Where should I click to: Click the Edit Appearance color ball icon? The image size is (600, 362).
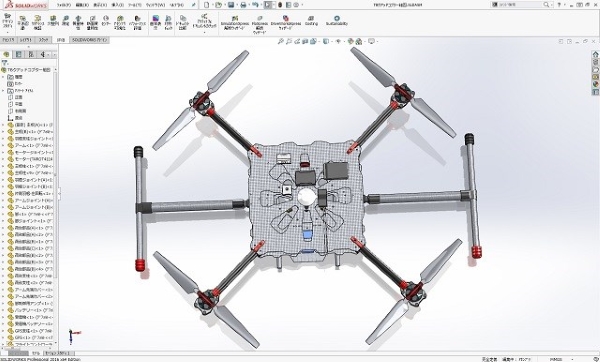point(351,41)
